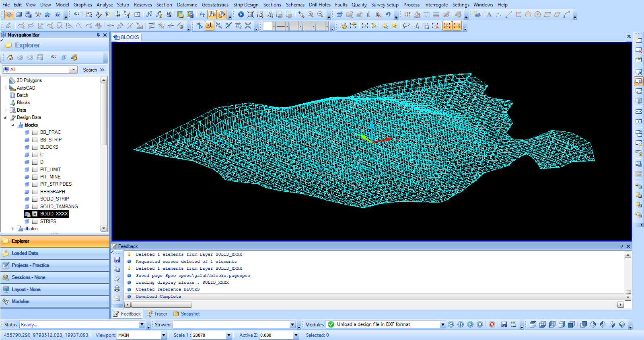Image resolution: width=644 pixels, height=340 pixels.
Task: Select the Lasso selection tool
Action: coord(406,26)
